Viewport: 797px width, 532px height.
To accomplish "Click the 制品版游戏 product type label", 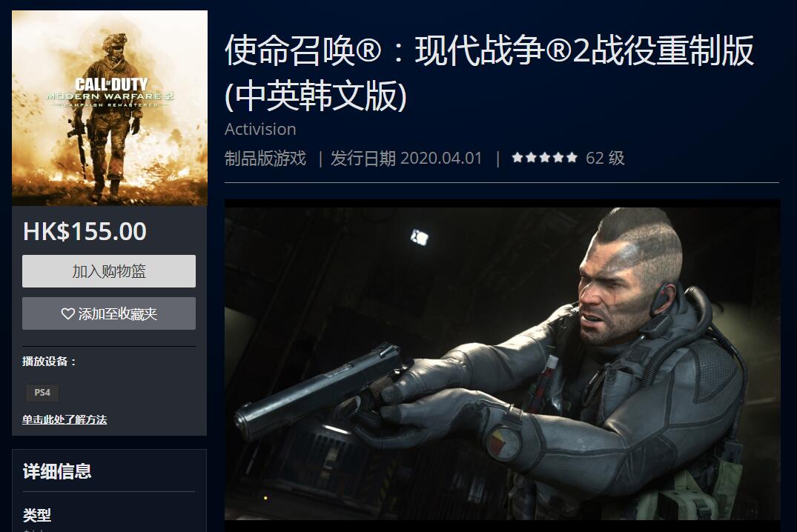I will tap(265, 158).
